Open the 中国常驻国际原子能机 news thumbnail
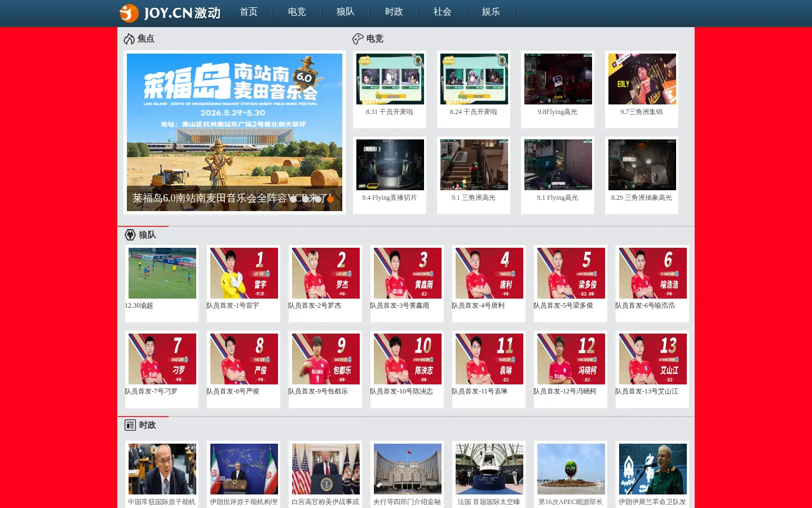Image resolution: width=812 pixels, height=508 pixels. coord(162,469)
